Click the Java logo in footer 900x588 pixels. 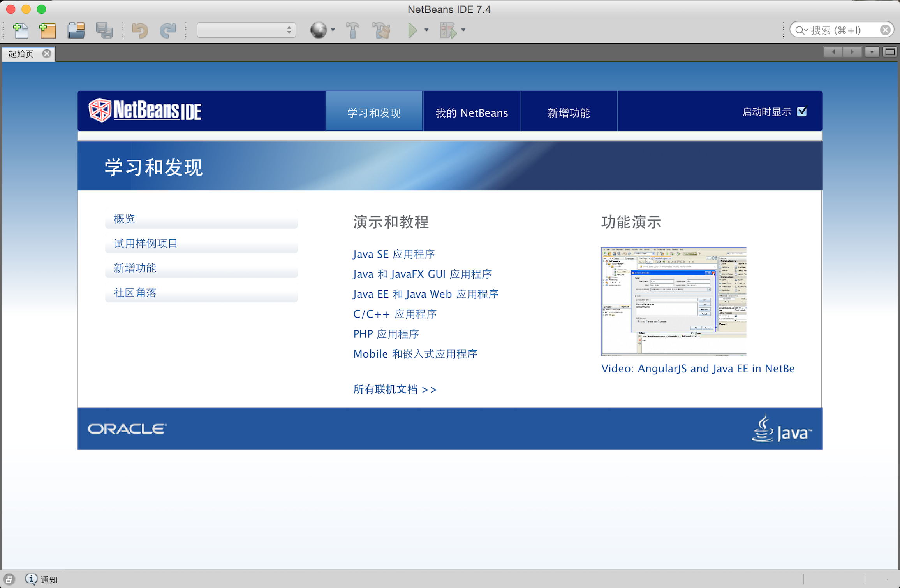pyautogui.click(x=782, y=428)
